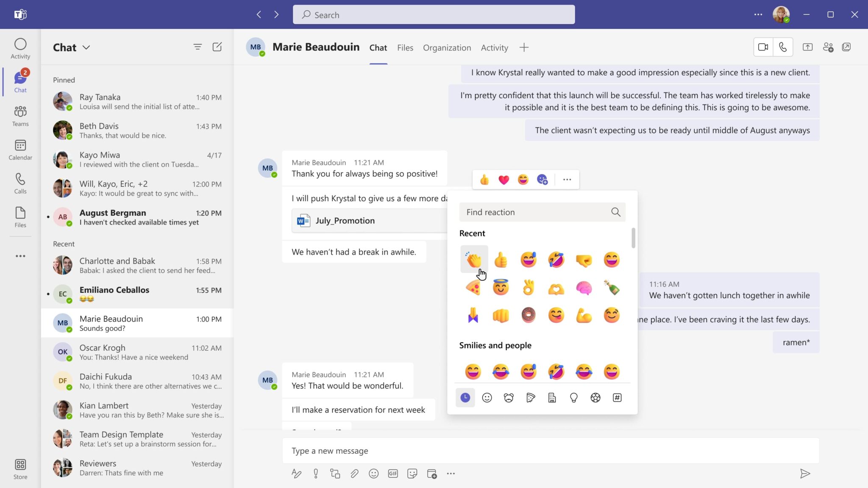
Task: Open the Organization tab
Action: (x=447, y=47)
